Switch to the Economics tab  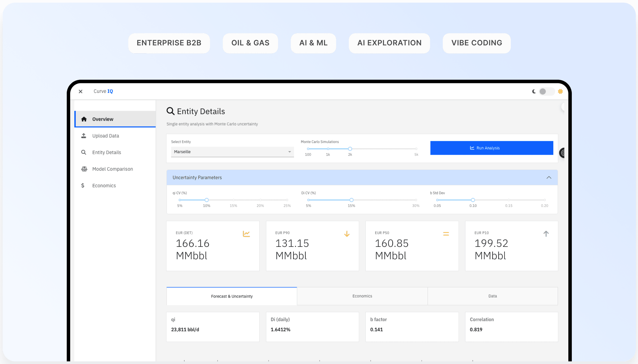coord(362,296)
